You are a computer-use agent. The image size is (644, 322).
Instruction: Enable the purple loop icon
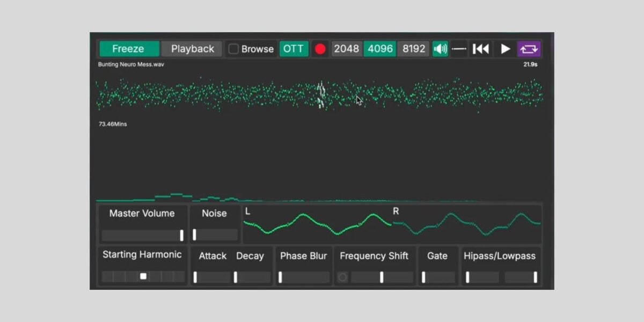pyautogui.click(x=529, y=49)
